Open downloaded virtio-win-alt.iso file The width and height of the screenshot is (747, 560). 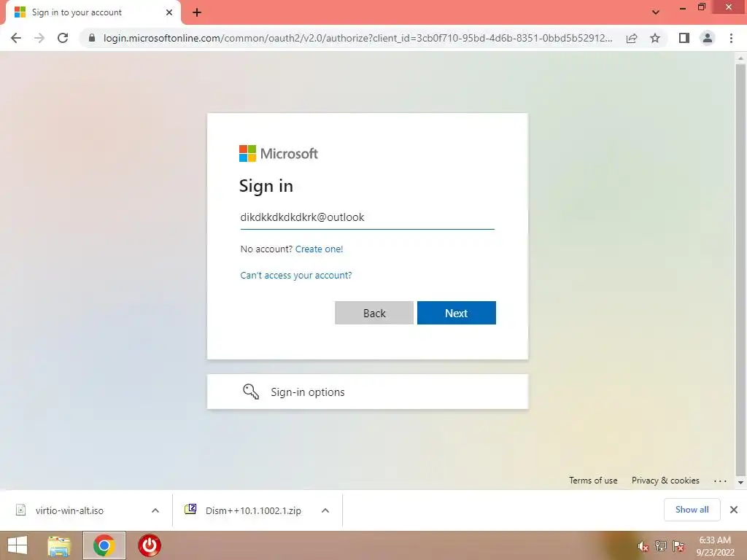tap(69, 510)
